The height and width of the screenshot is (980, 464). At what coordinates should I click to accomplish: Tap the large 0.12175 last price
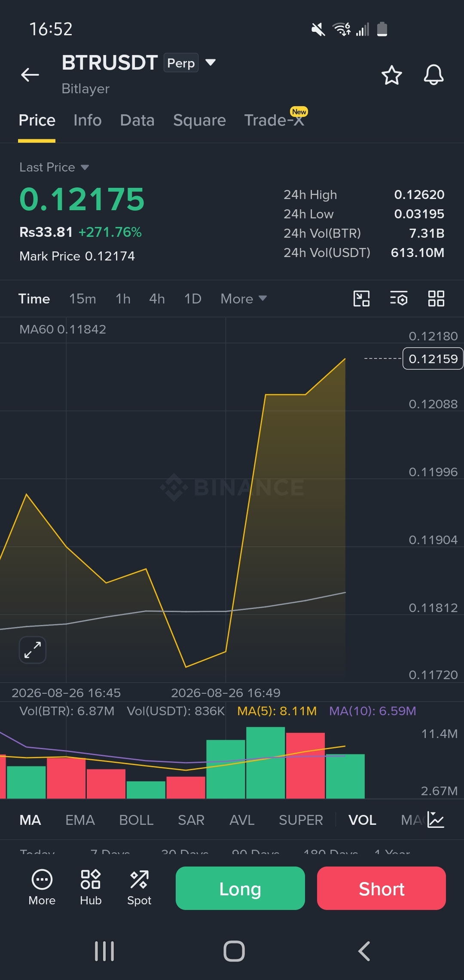[x=82, y=199]
